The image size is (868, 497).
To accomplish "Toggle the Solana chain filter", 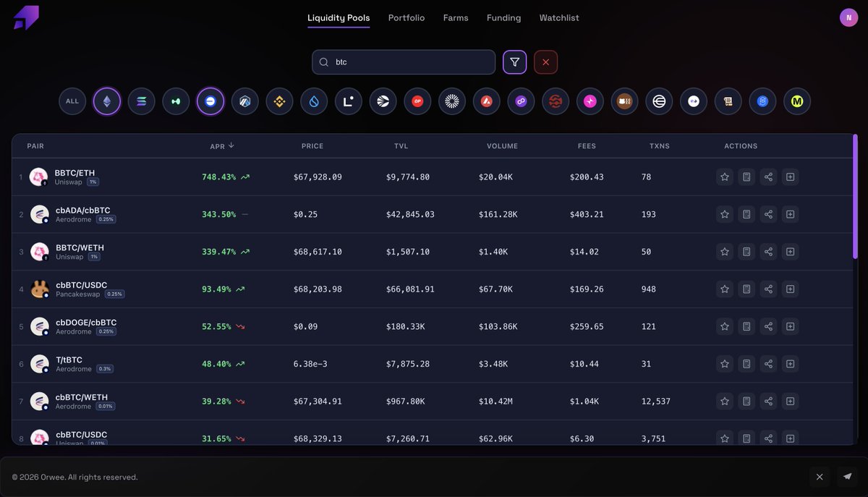I will tap(141, 101).
